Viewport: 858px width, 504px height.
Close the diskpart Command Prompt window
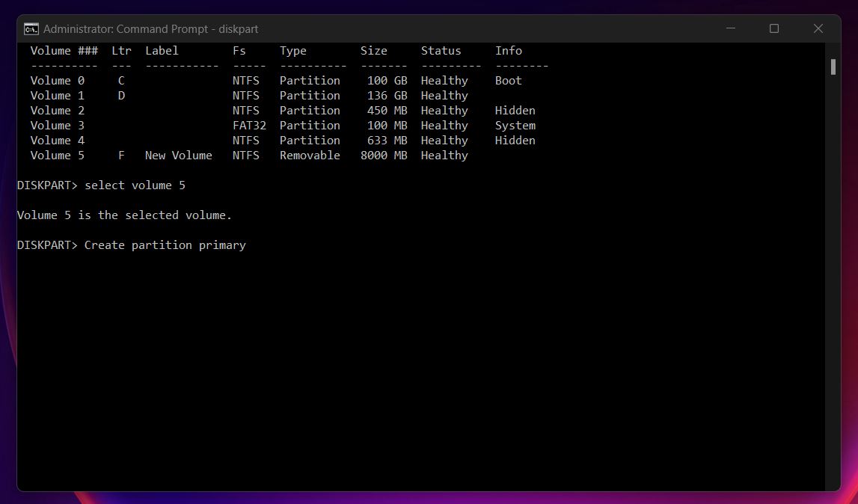point(818,28)
